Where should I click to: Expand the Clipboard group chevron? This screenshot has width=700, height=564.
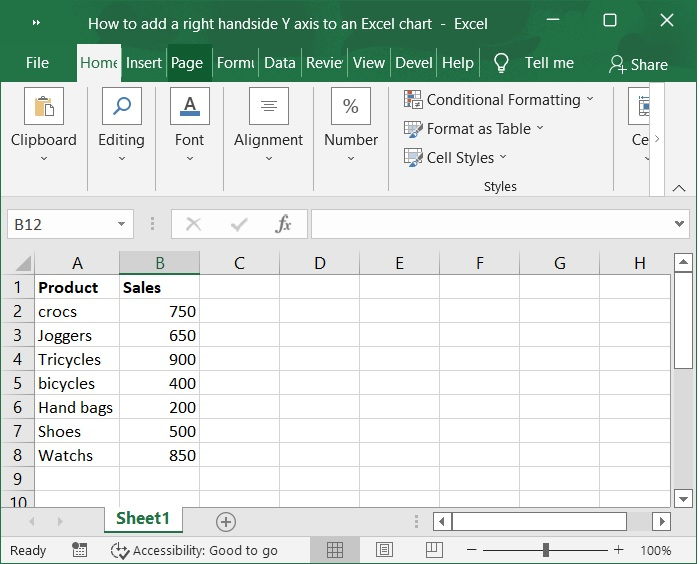click(44, 158)
